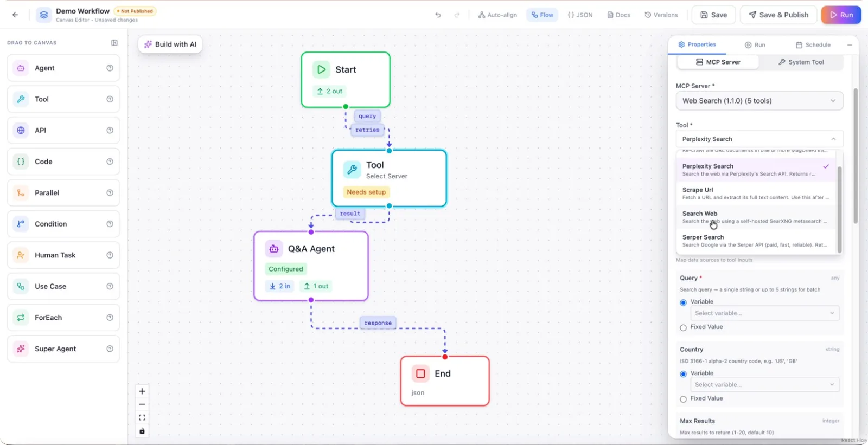This screenshot has height=445, width=868.
Task: Click the undo icon in toolbar
Action: coord(438,15)
